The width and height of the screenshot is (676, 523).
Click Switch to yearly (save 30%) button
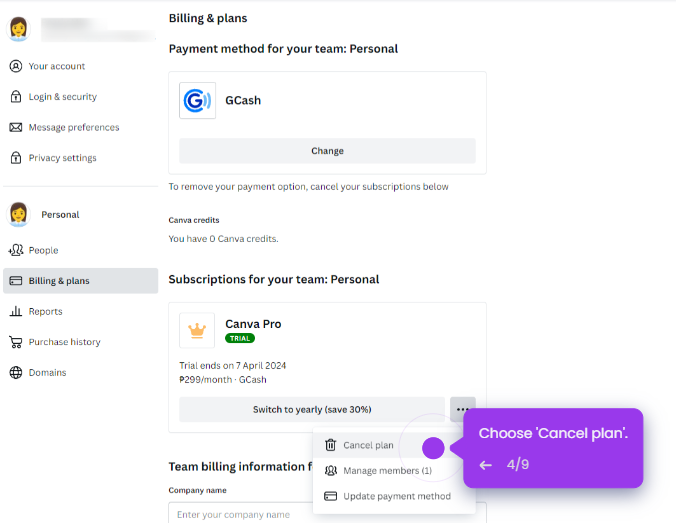312,409
